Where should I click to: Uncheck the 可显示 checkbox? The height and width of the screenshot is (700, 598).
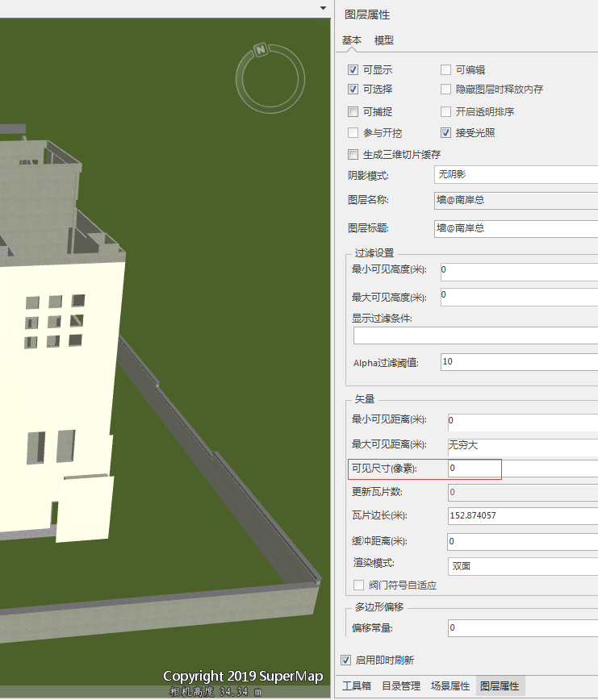point(353,70)
